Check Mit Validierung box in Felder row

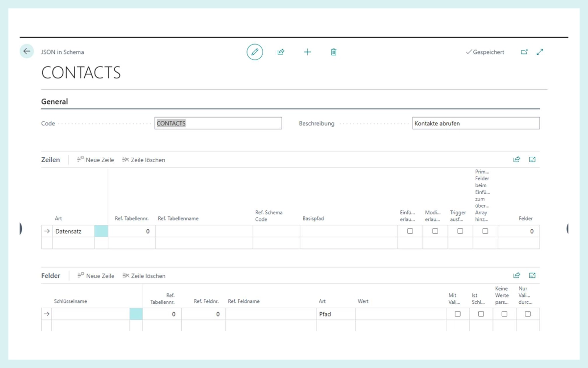coord(458,314)
